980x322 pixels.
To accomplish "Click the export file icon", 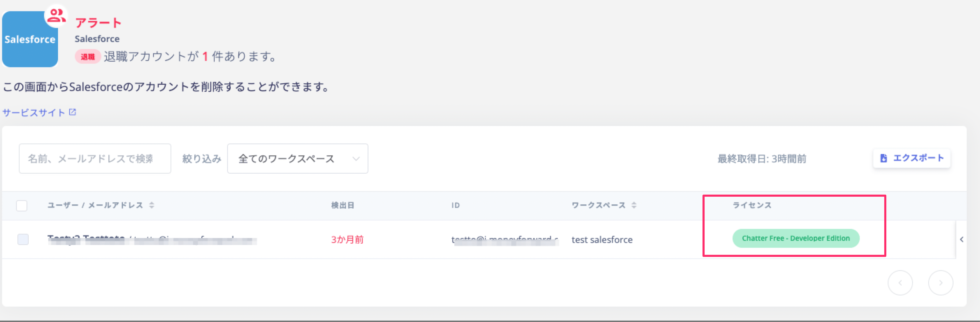I will [884, 158].
